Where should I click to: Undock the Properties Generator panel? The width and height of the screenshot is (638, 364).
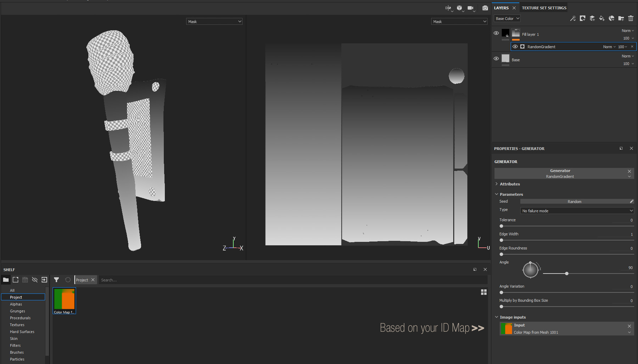(x=621, y=149)
